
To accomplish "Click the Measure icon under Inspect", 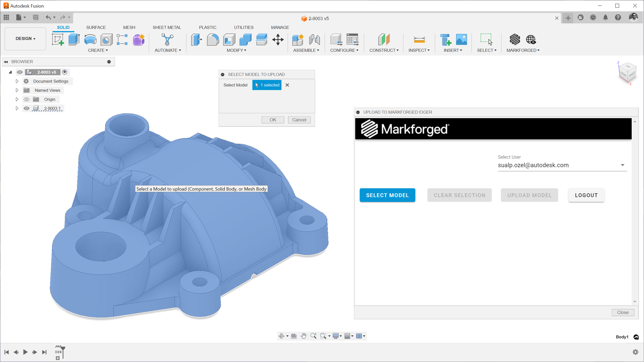I will (x=419, y=40).
